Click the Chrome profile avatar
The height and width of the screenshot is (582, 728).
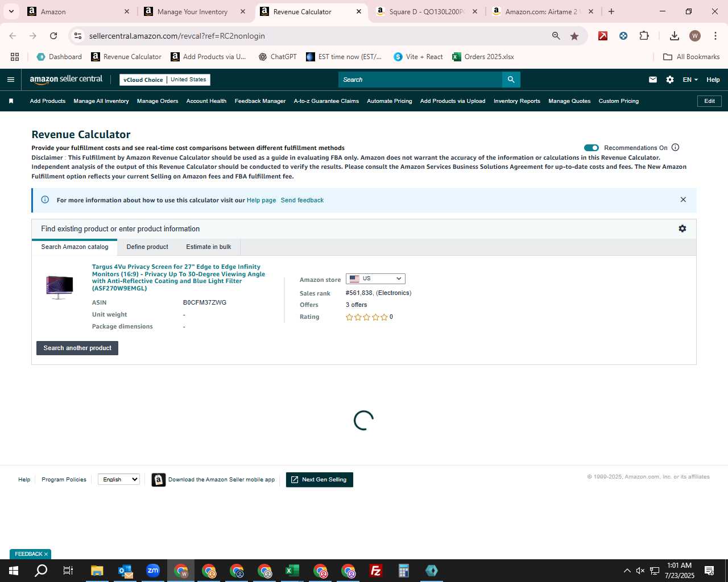694,36
